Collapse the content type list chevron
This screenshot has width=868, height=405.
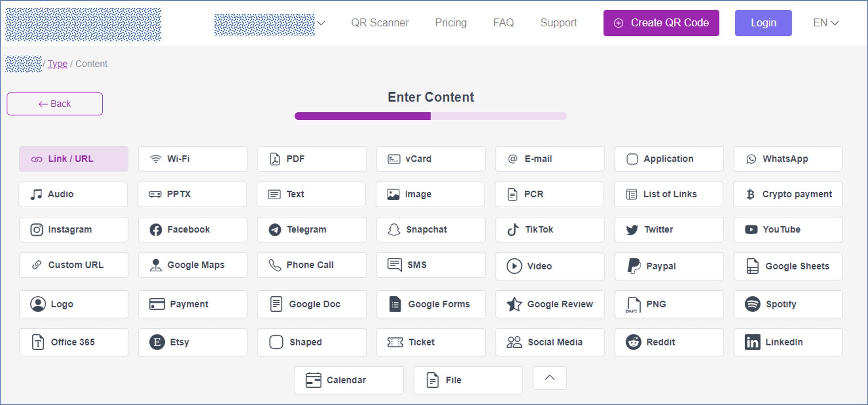pos(550,378)
